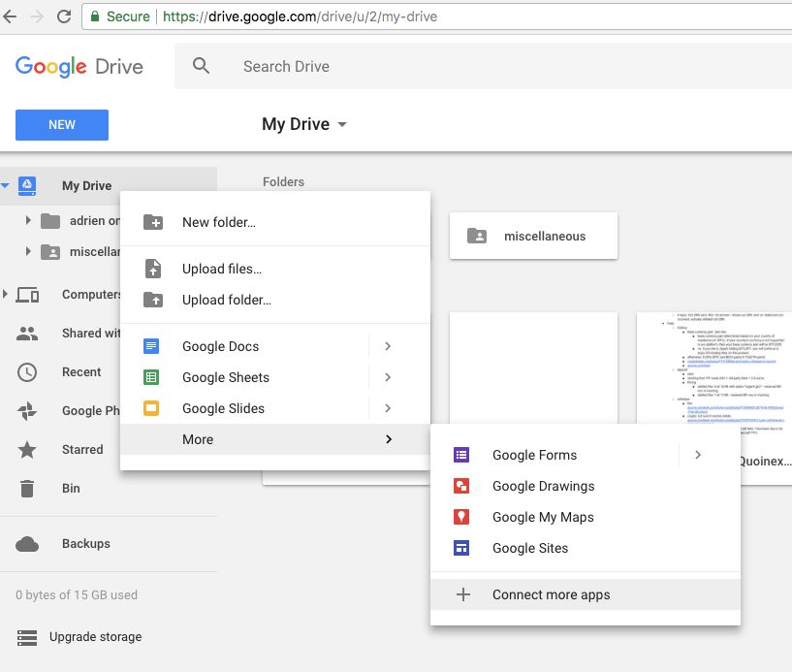This screenshot has width=792, height=672.
Task: Click the blue Google Docs icon
Action: pyautogui.click(x=151, y=346)
